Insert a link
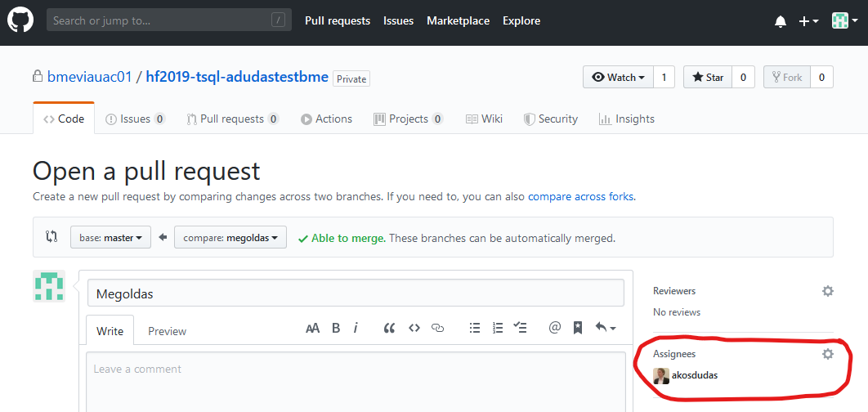This screenshot has width=868, height=412. pyautogui.click(x=438, y=328)
